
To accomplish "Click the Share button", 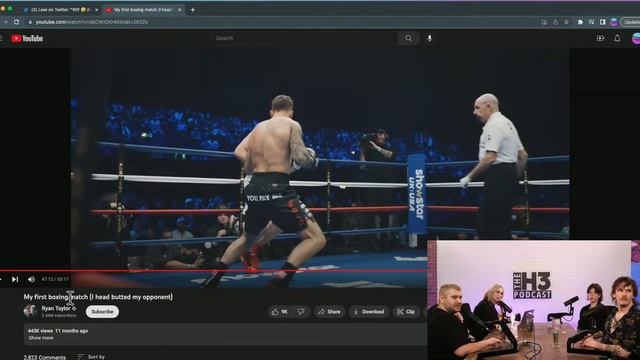I will click(329, 312).
